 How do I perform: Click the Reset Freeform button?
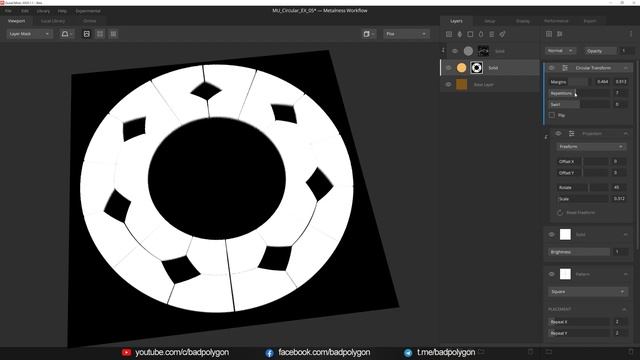point(576,213)
